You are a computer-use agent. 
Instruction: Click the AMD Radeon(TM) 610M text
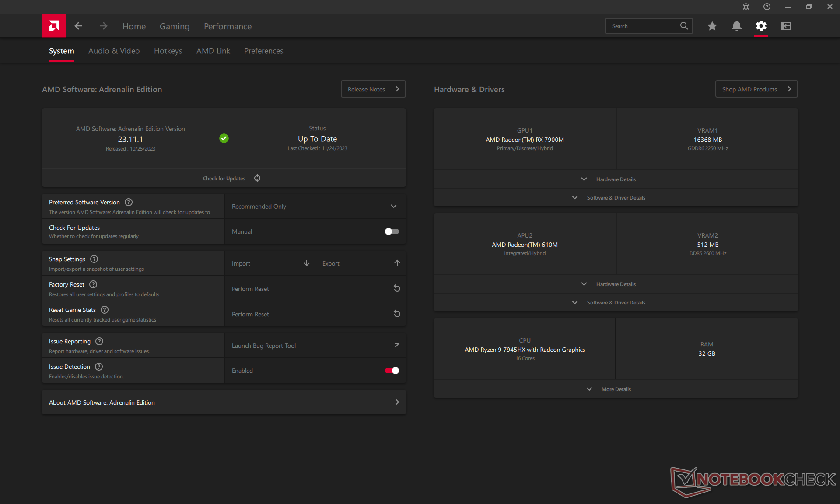pos(525,245)
